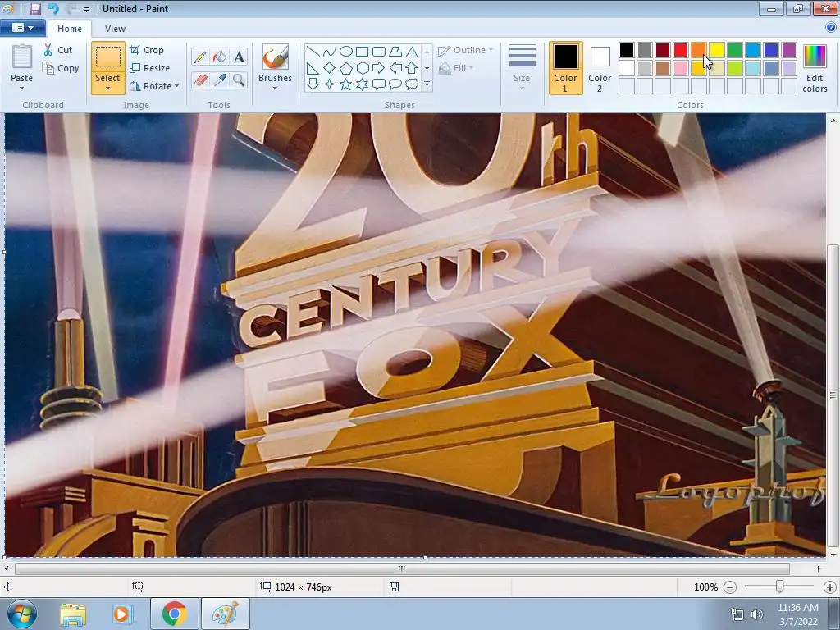This screenshot has width=840, height=630.
Task: Switch to the View ribbon tab
Action: (x=115, y=29)
